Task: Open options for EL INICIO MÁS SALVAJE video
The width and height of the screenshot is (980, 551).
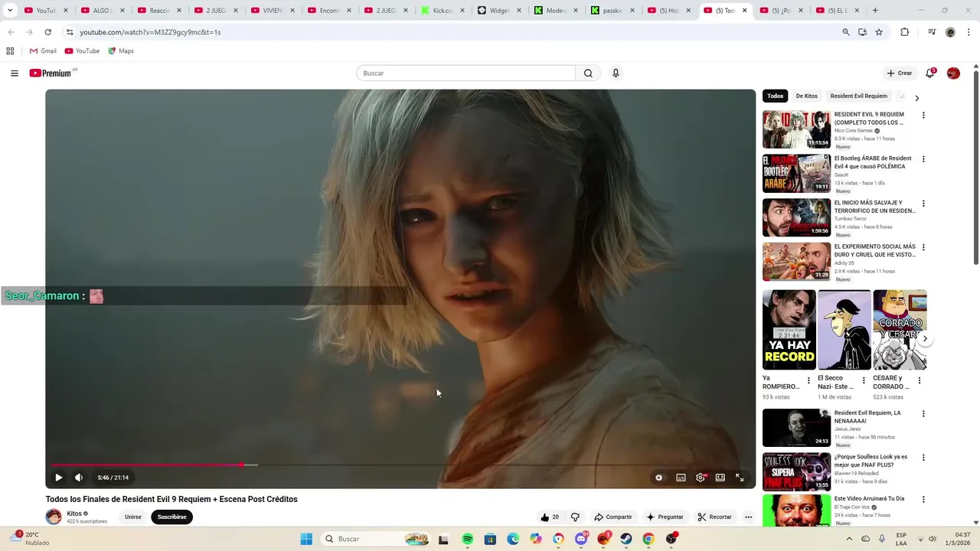Action: (x=923, y=204)
